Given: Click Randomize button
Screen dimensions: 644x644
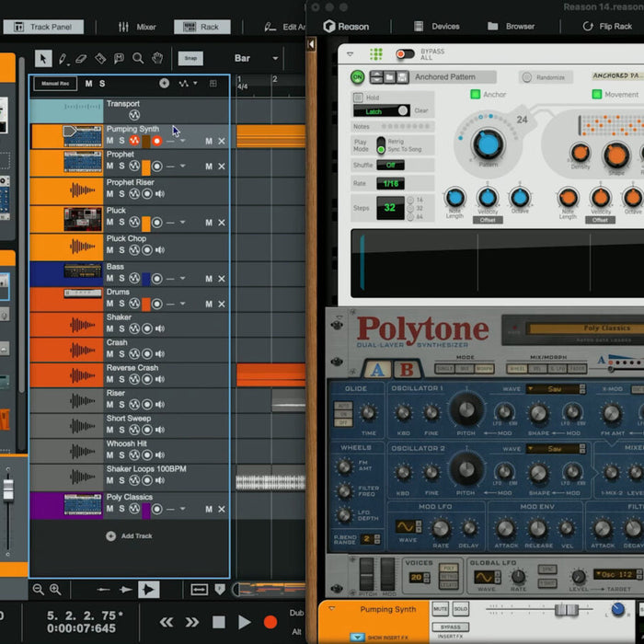Looking at the screenshot, I should click(x=545, y=77).
